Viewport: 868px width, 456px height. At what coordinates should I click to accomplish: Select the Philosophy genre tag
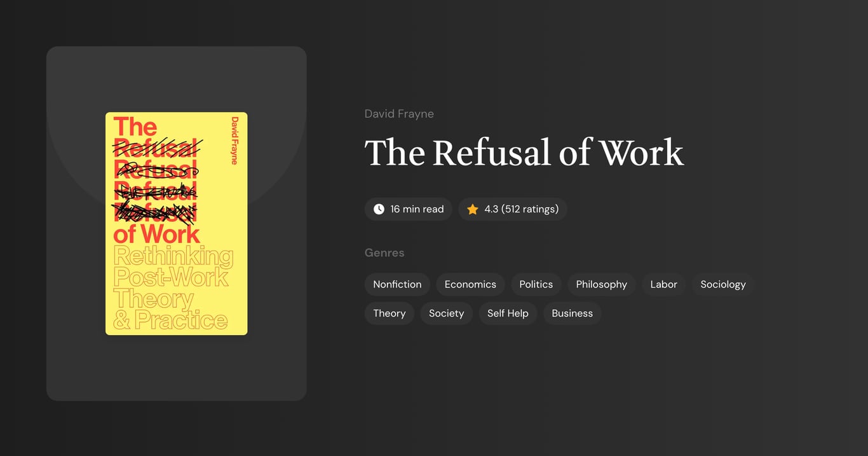(601, 284)
